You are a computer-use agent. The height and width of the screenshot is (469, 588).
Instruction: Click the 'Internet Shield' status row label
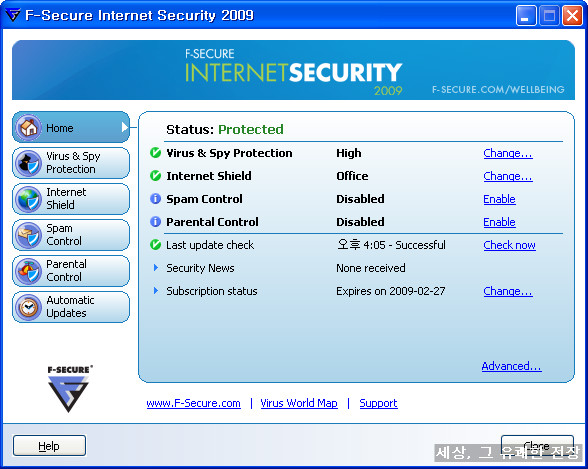pyautogui.click(x=209, y=176)
